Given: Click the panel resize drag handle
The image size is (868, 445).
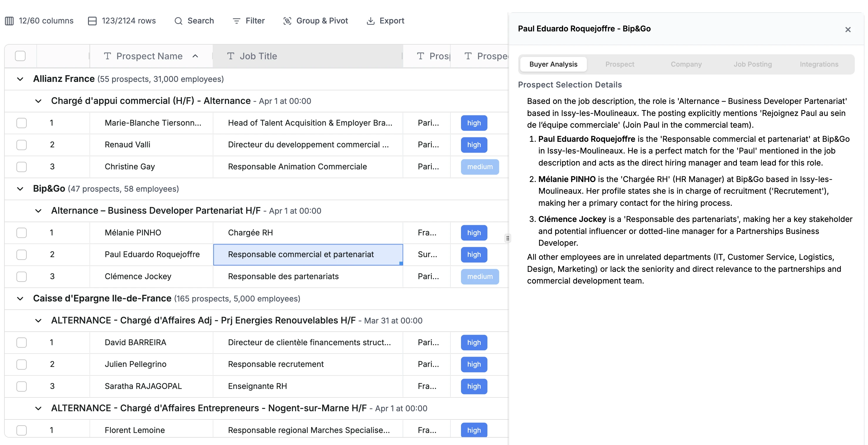Looking at the screenshot, I should click(507, 238).
